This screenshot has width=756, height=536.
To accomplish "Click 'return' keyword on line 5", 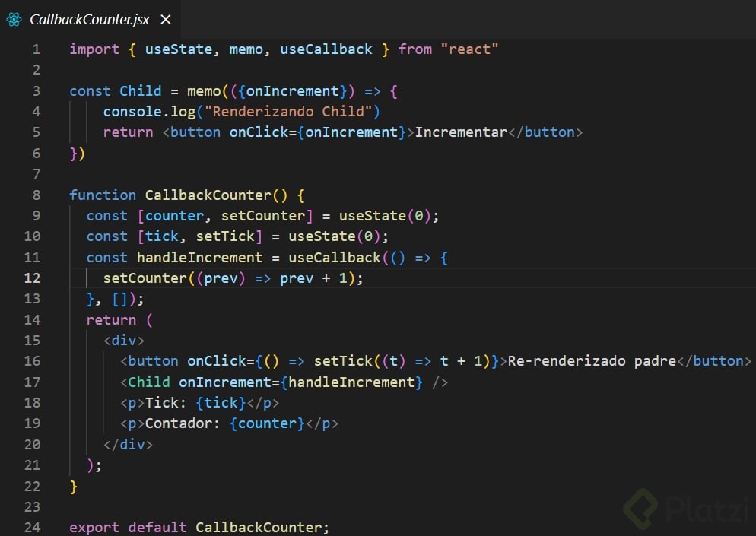I will (x=129, y=132).
